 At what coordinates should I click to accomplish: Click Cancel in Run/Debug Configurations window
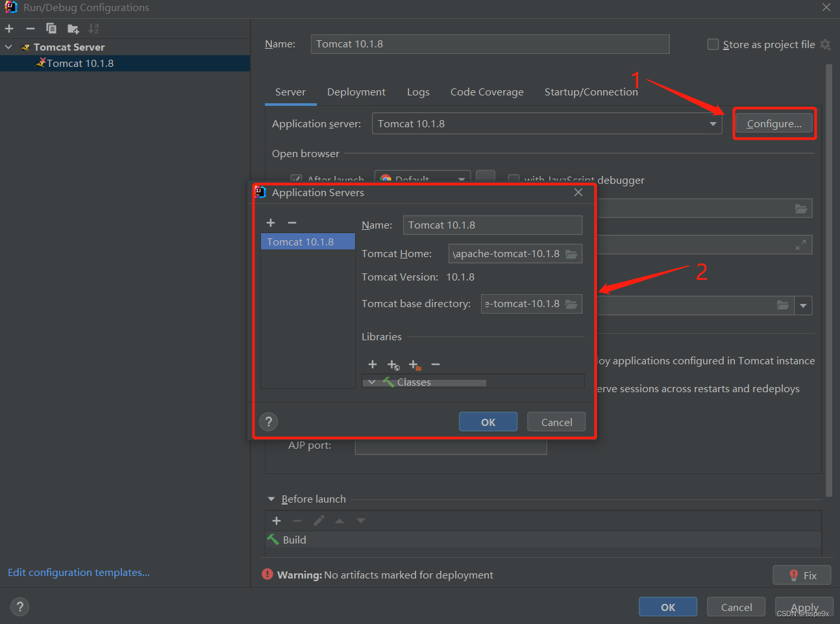736,607
